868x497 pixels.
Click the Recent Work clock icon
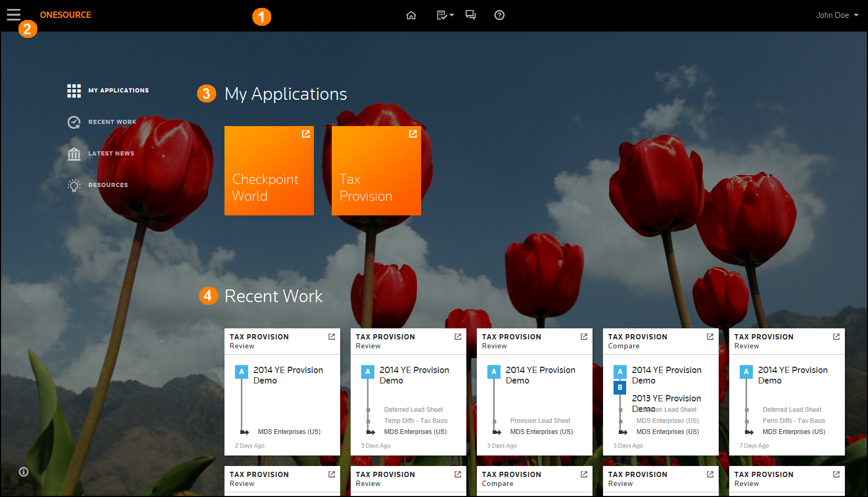tap(74, 122)
